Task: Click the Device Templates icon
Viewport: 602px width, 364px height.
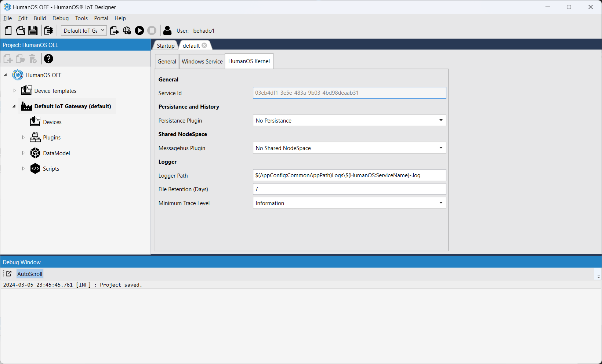Action: [x=26, y=90]
